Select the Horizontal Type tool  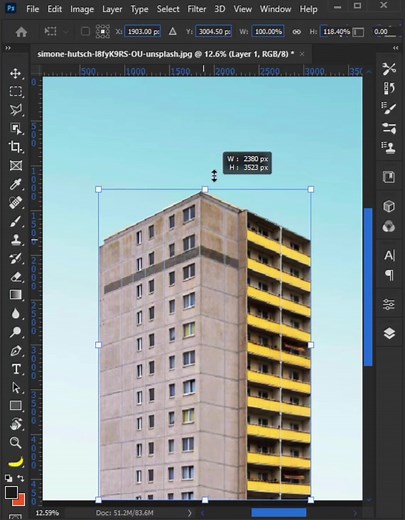pyautogui.click(x=15, y=369)
